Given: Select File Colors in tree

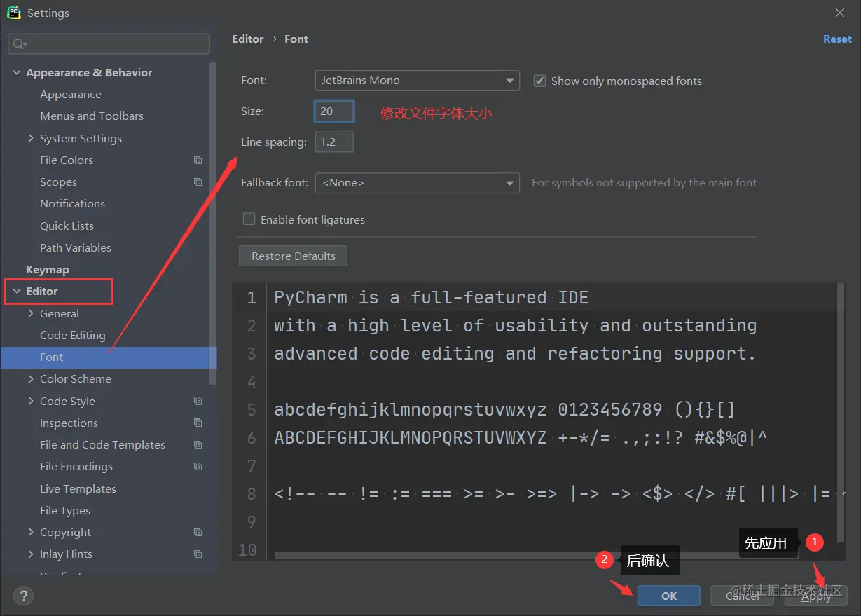Looking at the screenshot, I should pyautogui.click(x=67, y=160).
